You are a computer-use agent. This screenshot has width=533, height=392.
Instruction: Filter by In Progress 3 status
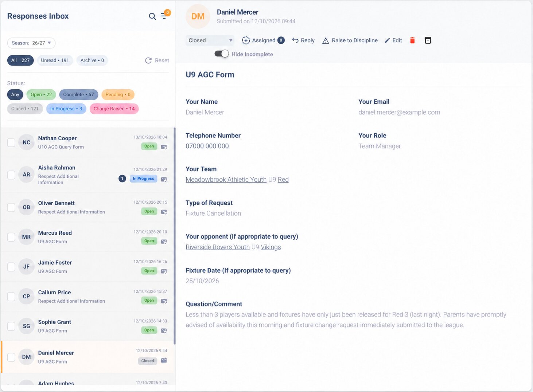(x=66, y=109)
